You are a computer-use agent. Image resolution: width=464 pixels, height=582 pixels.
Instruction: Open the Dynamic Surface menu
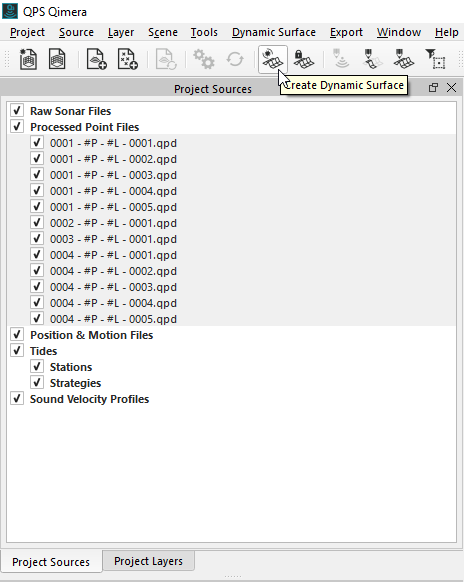click(x=274, y=32)
